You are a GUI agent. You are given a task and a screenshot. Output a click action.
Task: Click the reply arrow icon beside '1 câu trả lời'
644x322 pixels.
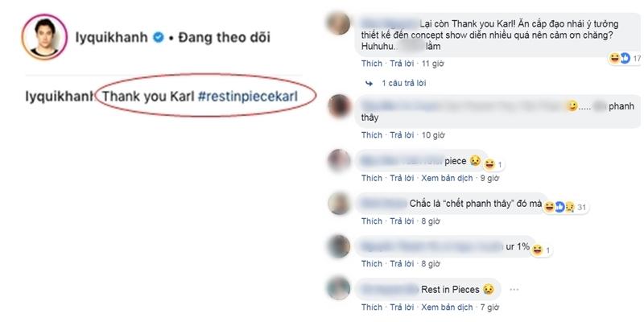[369, 83]
